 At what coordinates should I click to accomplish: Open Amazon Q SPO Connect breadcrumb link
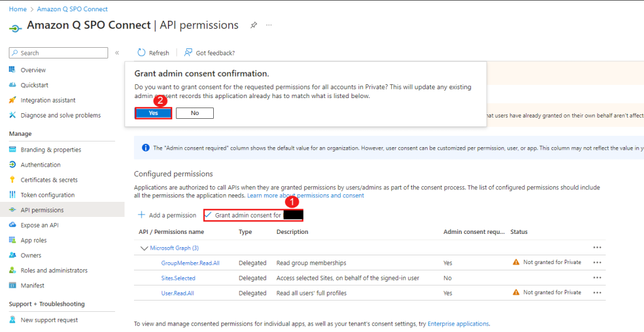(x=72, y=9)
